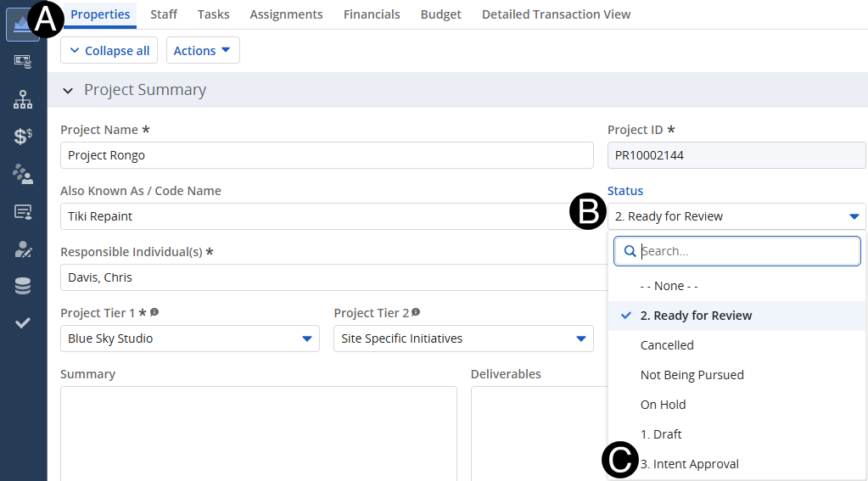This screenshot has width=868, height=481.
Task: Collapse the Project Summary section
Action: [x=68, y=91]
